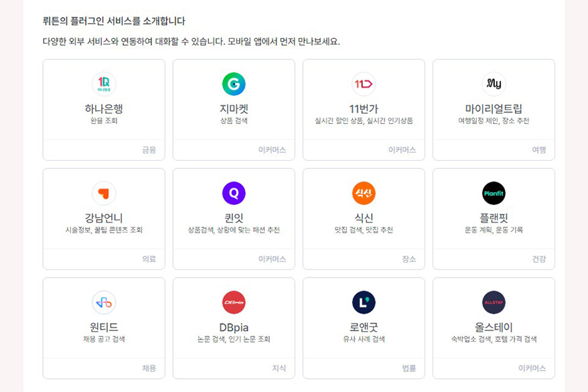
Task: Open the 건강 category on 플랜핏 card
Action: click(539, 257)
